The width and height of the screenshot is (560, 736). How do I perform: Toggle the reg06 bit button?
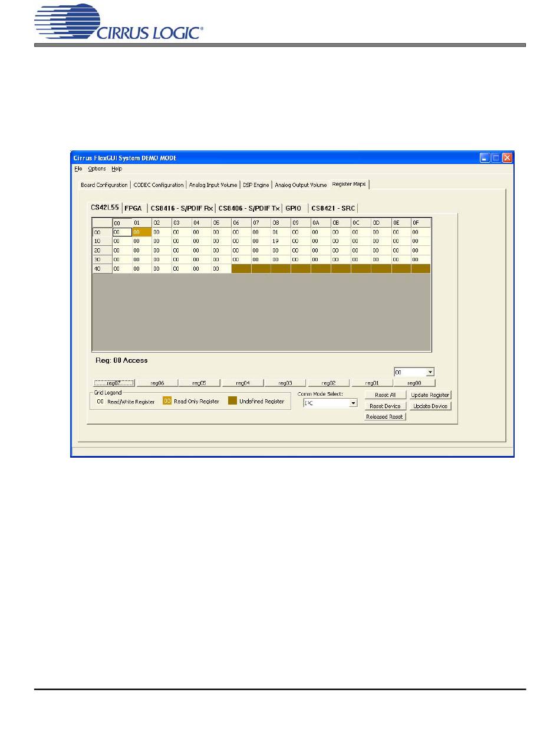157,383
